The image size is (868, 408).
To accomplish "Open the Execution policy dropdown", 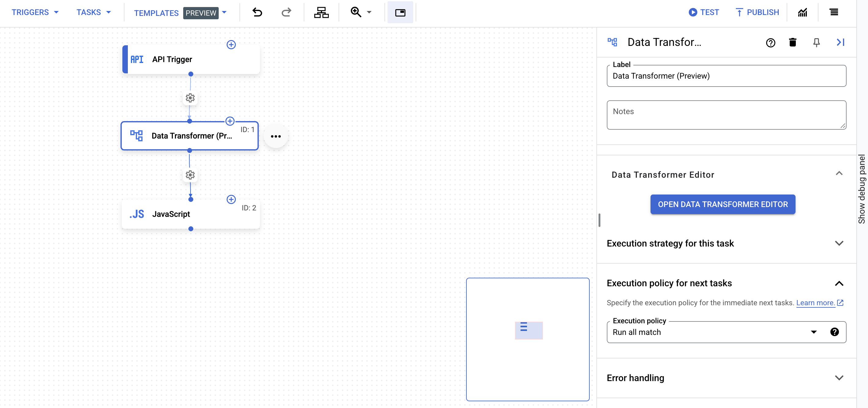I will coord(814,332).
